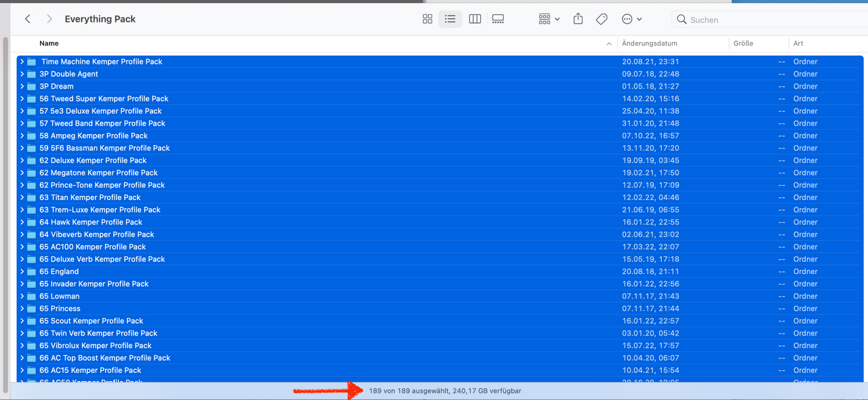
Task: Select 66 AC15 Kemper Profile Pack
Action: (440, 370)
